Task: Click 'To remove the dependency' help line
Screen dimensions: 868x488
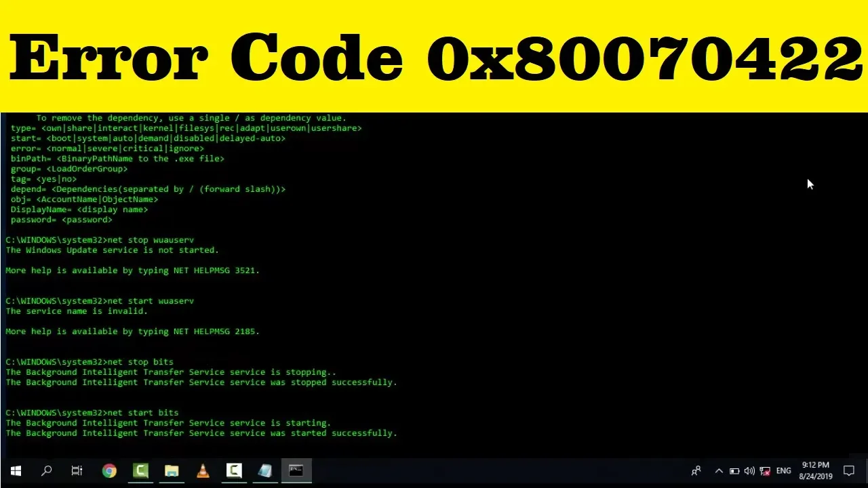Action: click(x=191, y=118)
